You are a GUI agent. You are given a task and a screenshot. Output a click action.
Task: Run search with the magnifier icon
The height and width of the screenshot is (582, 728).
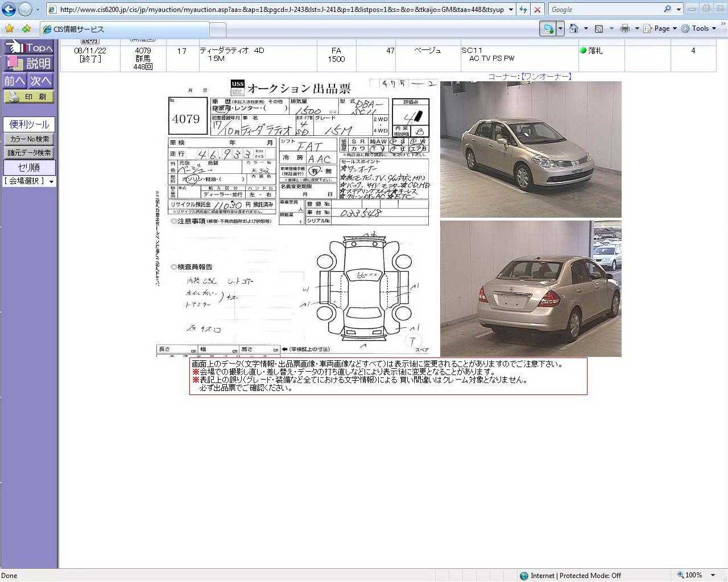[x=668, y=9]
